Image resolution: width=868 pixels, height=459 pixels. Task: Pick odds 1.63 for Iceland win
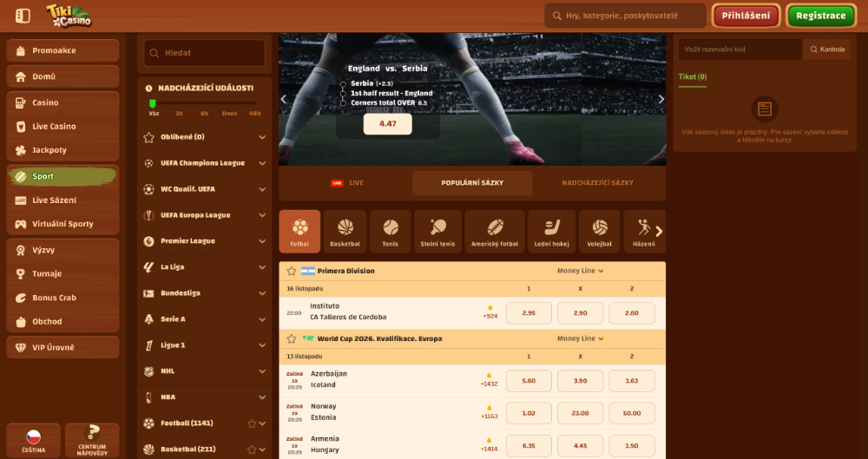(632, 381)
